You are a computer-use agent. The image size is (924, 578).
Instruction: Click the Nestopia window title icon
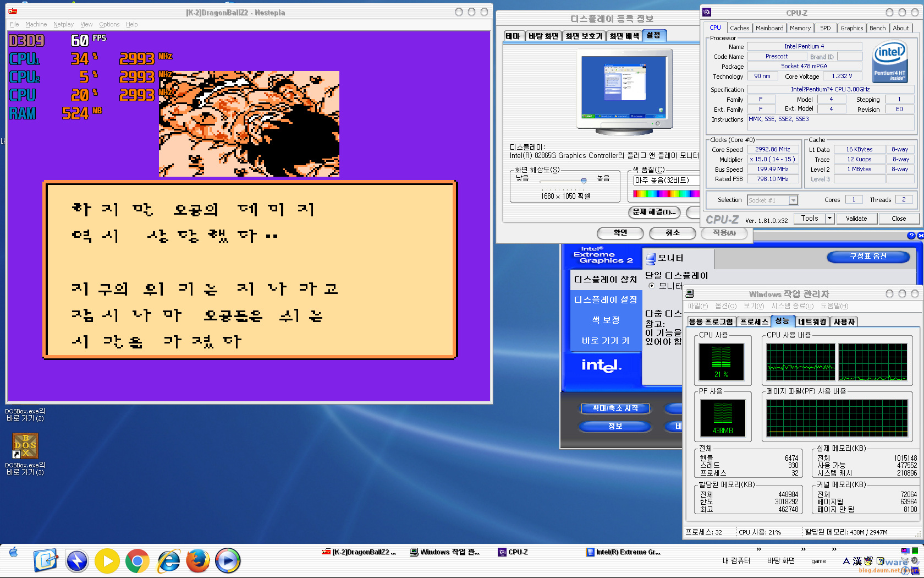(13, 12)
